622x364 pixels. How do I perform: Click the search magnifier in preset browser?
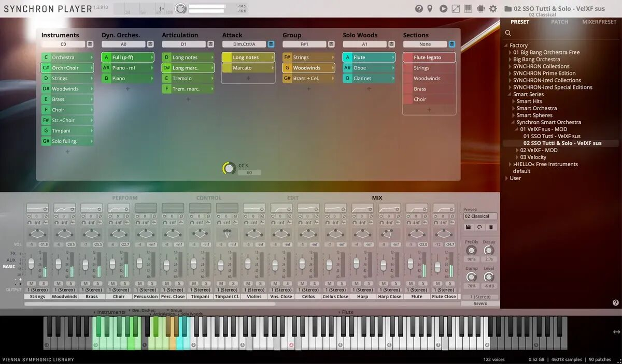coord(508,33)
